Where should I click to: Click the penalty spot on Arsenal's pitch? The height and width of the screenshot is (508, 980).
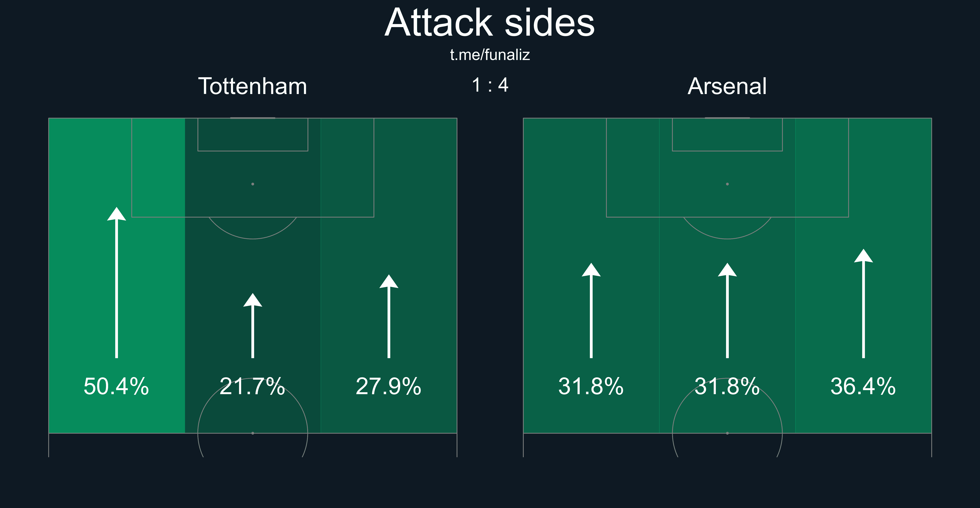(727, 184)
